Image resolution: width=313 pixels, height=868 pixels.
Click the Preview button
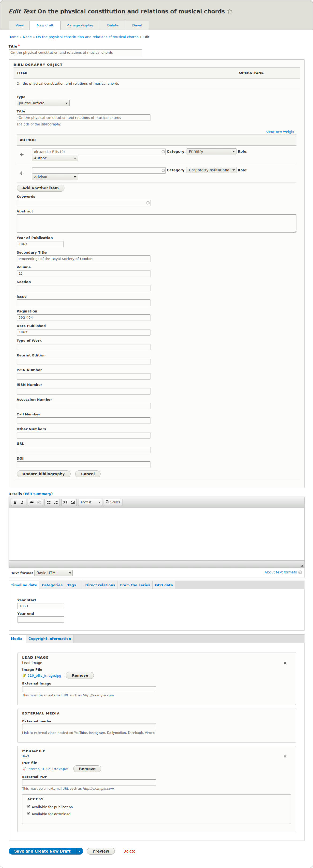[101, 851]
